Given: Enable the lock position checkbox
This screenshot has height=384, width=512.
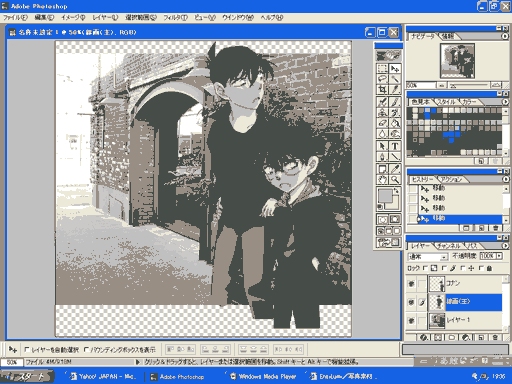Looking at the screenshot, I should [x=463, y=268].
